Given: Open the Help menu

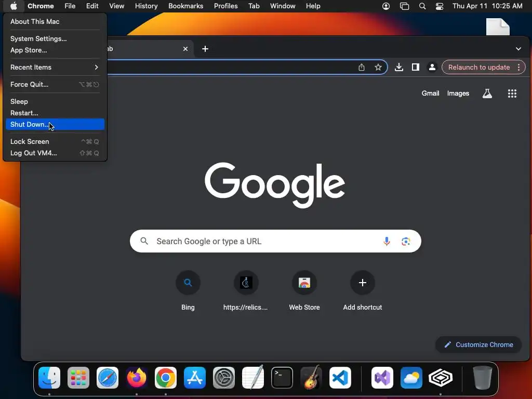Looking at the screenshot, I should 313,6.
